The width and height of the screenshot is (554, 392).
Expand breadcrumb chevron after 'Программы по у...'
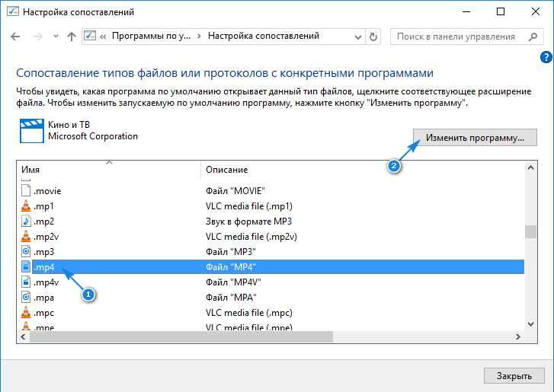(200, 37)
